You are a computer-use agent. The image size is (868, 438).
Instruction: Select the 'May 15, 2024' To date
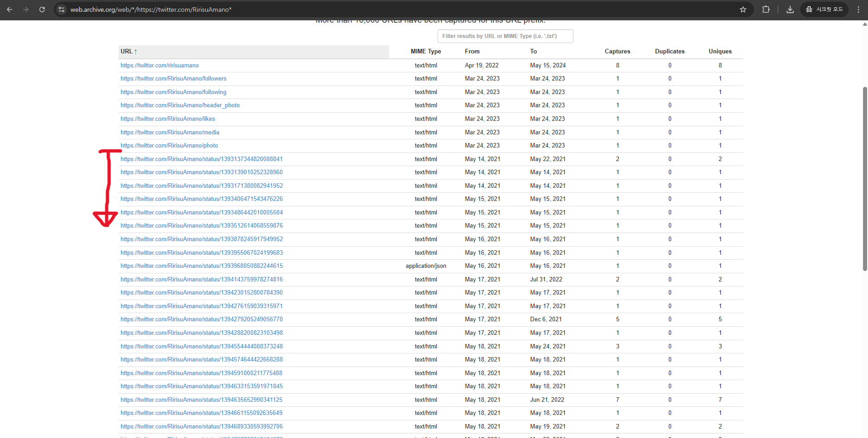pyautogui.click(x=548, y=66)
